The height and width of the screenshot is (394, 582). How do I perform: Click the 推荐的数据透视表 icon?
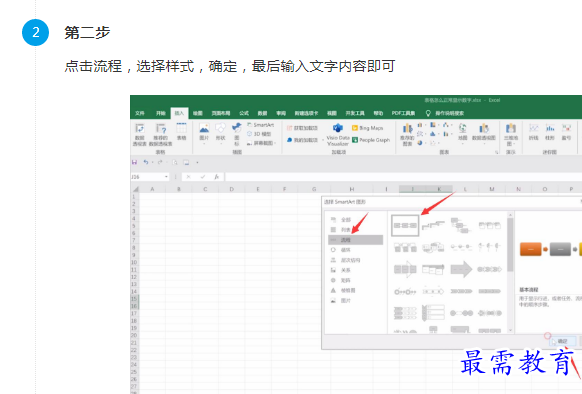point(161,134)
